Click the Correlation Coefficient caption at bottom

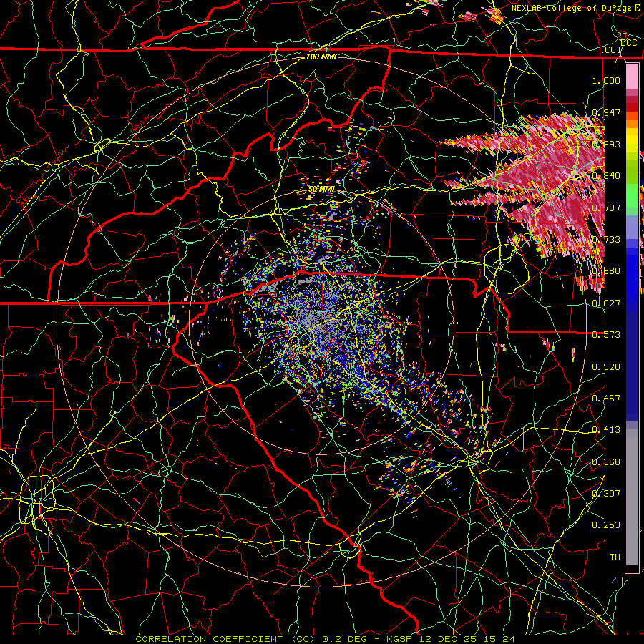tap(325, 639)
